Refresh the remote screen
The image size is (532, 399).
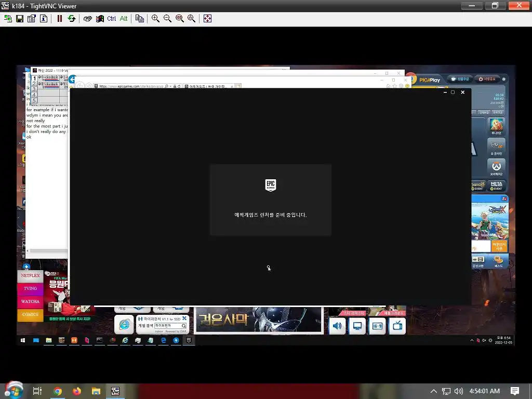pos(72,19)
